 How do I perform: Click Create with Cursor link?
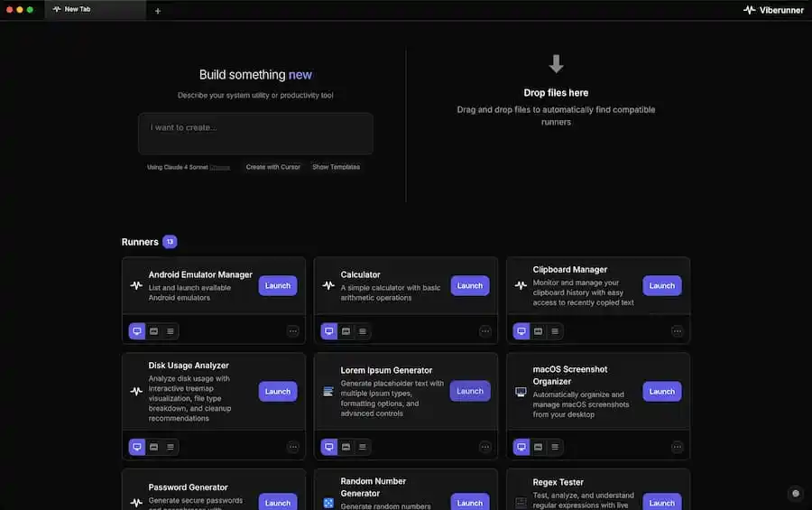click(272, 167)
